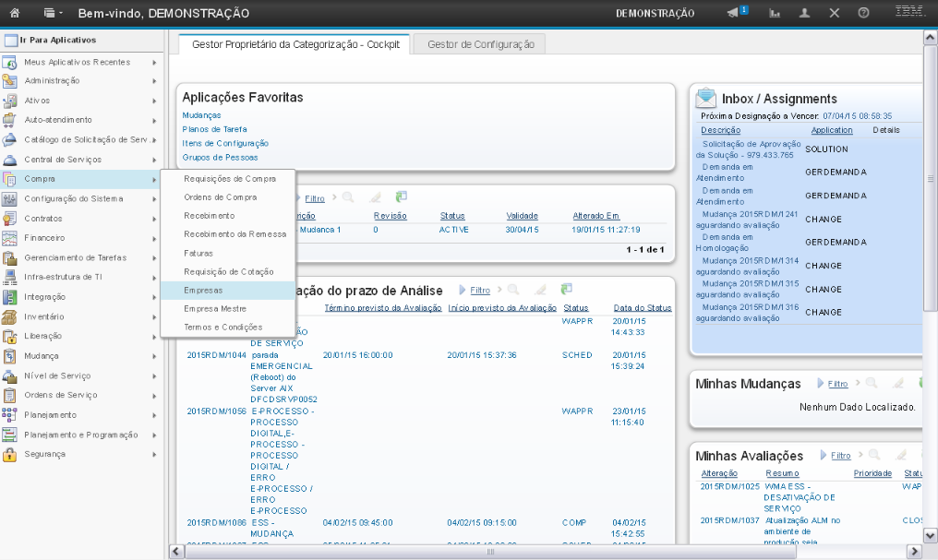Expand the Filtro arrow in Minhas Mudanças
The image size is (938, 560).
pos(821,384)
